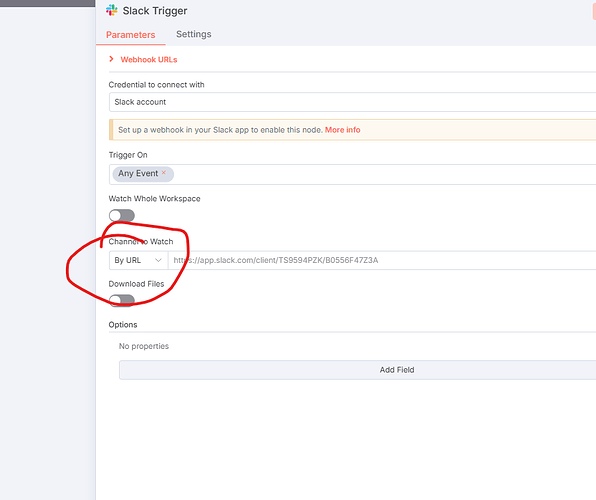Open the Settings tab
The image size is (596, 500).
(193, 34)
